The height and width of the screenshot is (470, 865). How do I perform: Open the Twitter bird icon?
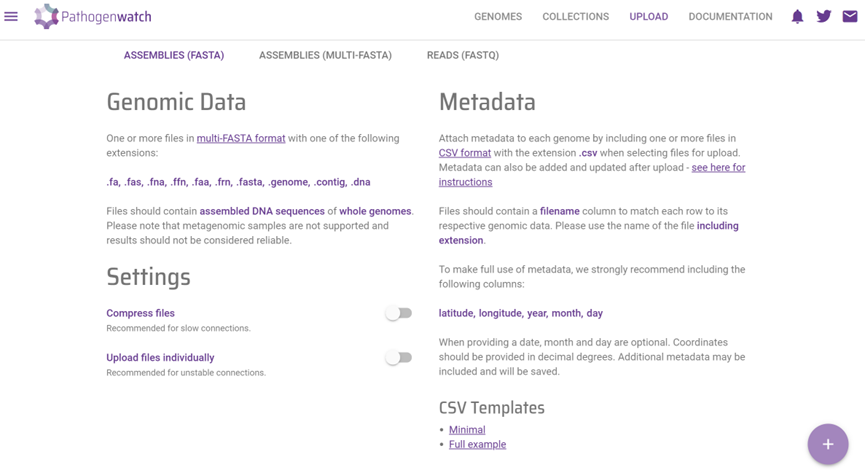(824, 17)
